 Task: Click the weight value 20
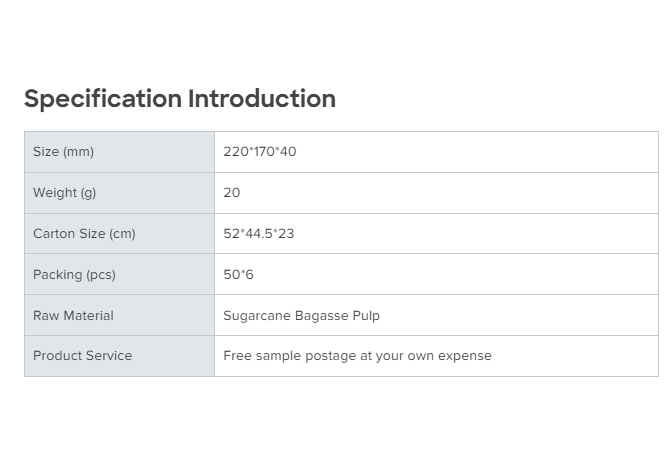(x=232, y=193)
